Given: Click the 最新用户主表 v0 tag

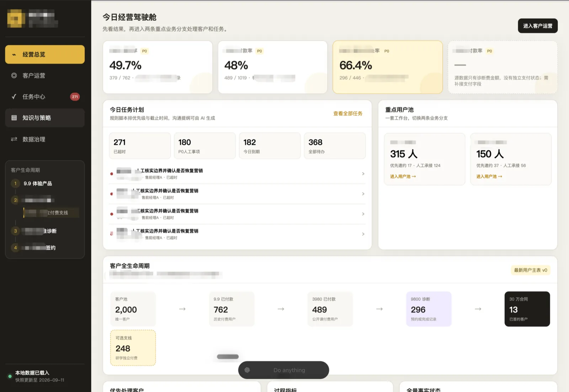Looking at the screenshot, I should [x=531, y=270].
